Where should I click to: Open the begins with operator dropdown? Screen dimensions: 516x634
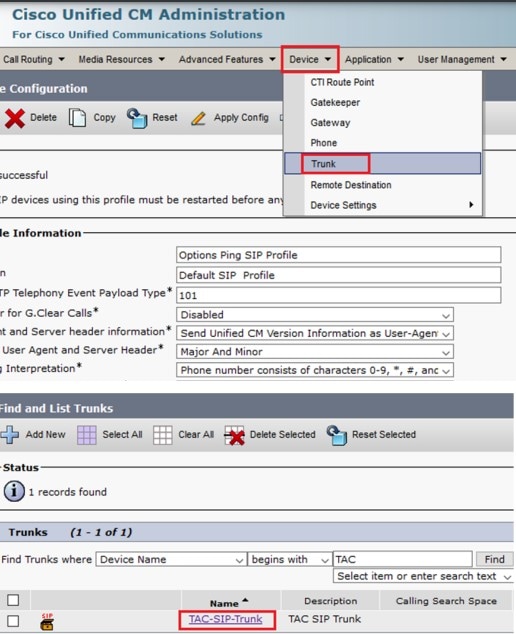click(290, 559)
